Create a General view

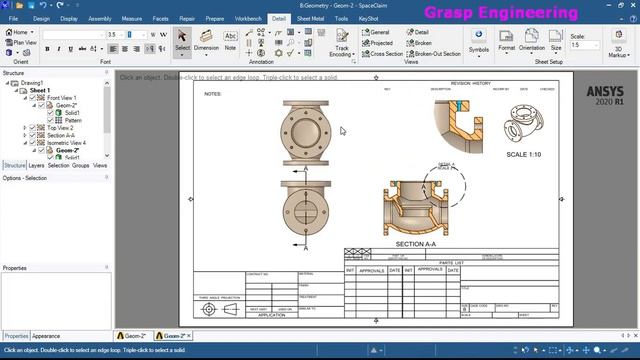point(376,32)
